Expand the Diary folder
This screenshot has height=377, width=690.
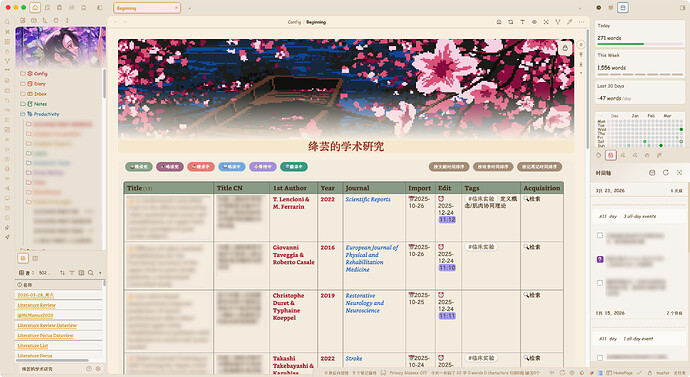coord(33,84)
